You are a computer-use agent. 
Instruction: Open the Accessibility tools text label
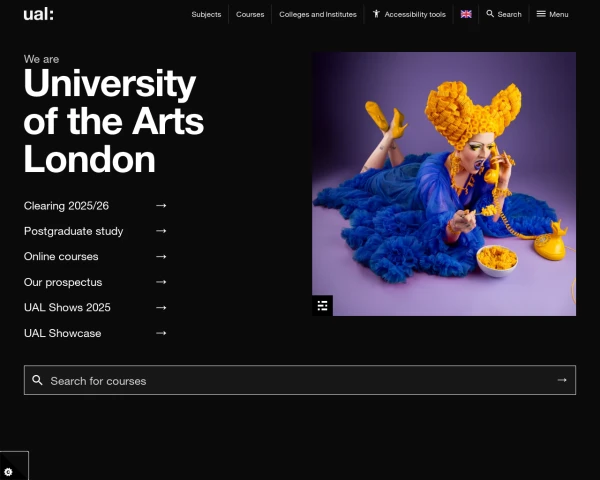point(415,15)
